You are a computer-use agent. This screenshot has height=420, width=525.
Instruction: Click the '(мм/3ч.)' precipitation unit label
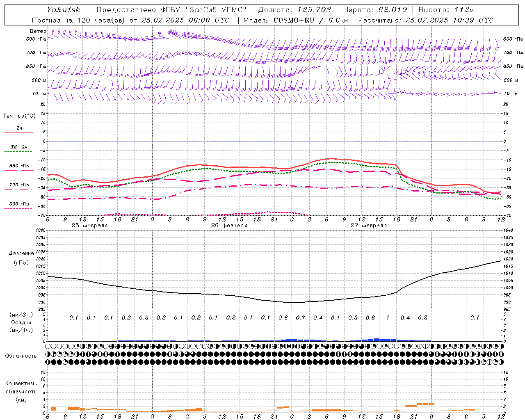pyautogui.click(x=21, y=315)
